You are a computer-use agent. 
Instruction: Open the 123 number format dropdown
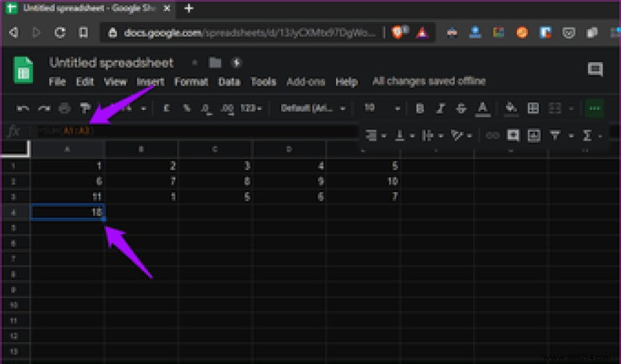251,108
